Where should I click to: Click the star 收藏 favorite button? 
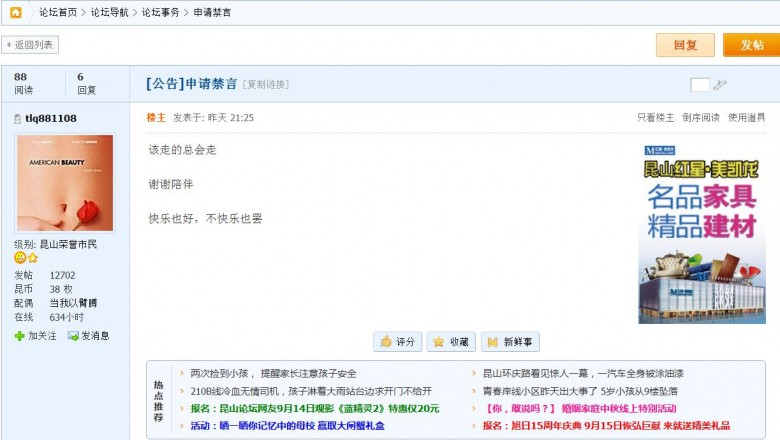point(451,342)
